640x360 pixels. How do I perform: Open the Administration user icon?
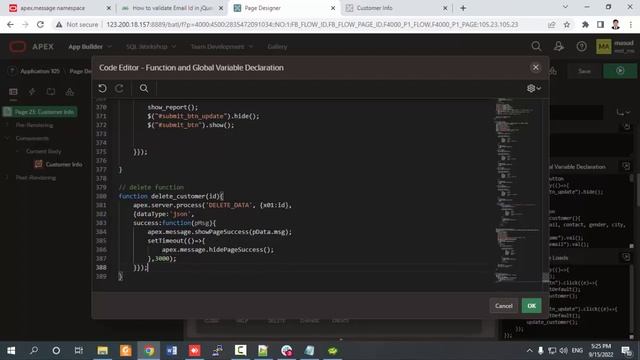(x=559, y=47)
